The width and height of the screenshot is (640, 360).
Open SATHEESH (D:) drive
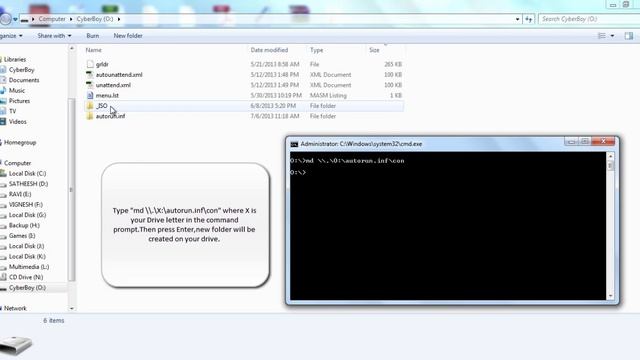point(29,184)
